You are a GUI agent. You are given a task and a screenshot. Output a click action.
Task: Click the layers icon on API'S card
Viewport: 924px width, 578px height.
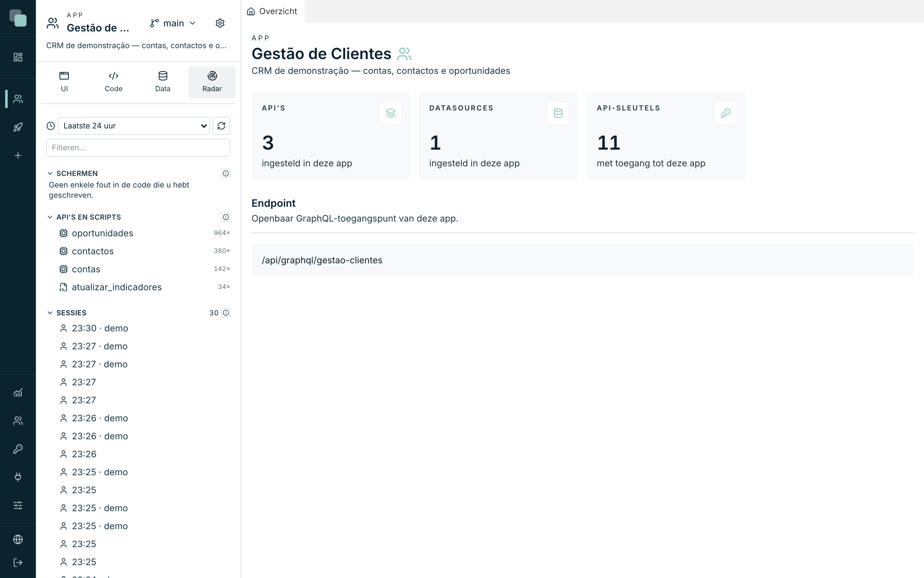click(x=390, y=113)
